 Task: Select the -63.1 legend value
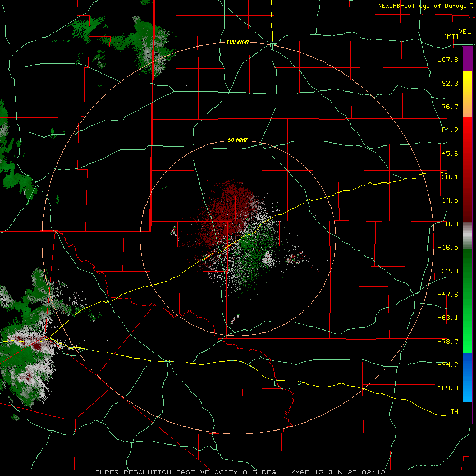pyautogui.click(x=448, y=318)
